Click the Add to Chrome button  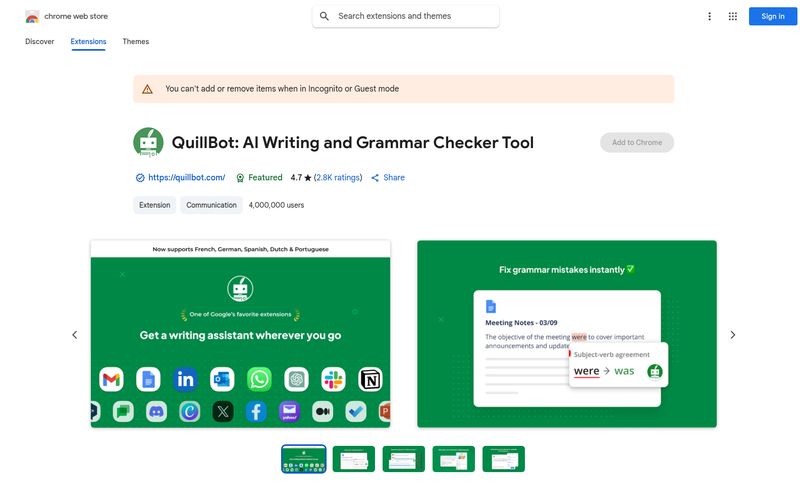[637, 142]
